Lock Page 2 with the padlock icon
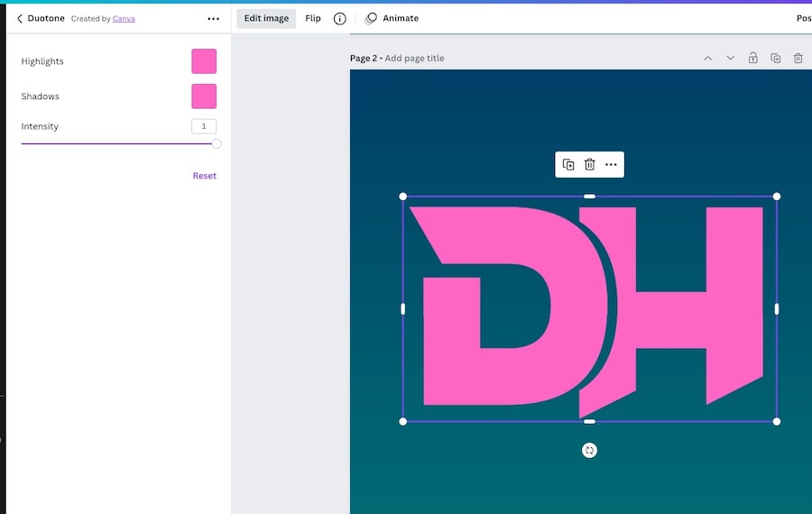 tap(752, 58)
